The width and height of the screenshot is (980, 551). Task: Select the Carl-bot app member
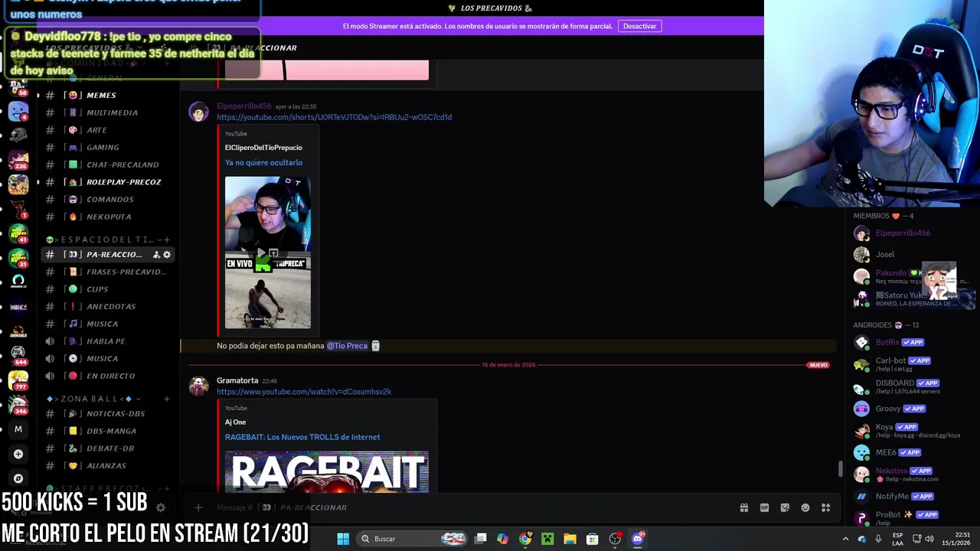click(x=913, y=364)
